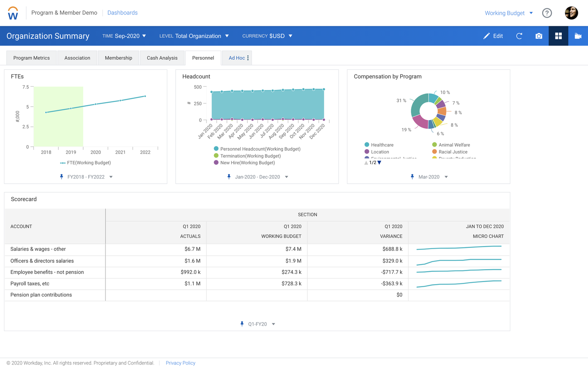
Task: Select the Program Metrics tab
Action: 31,58
